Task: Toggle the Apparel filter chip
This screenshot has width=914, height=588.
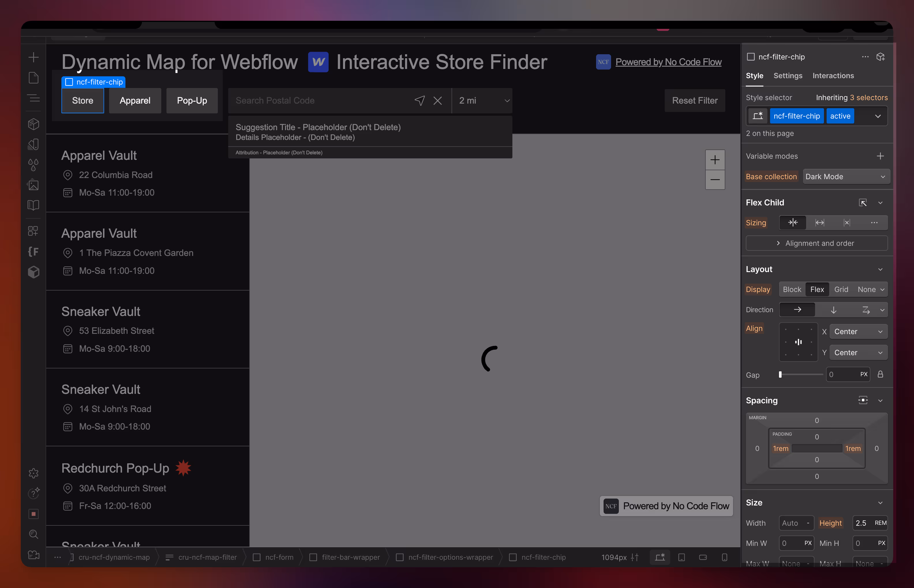Action: click(135, 100)
